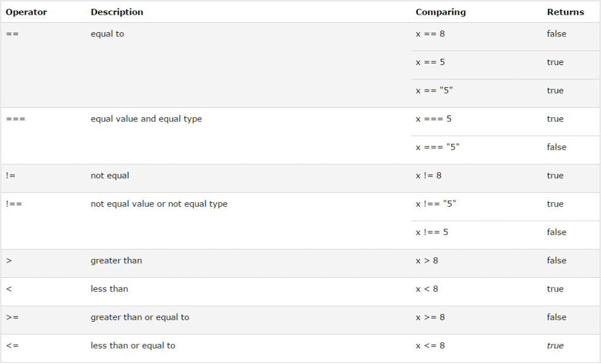Click the Returns column header
Image resolution: width=601 pixels, height=364 pixels.
click(565, 12)
